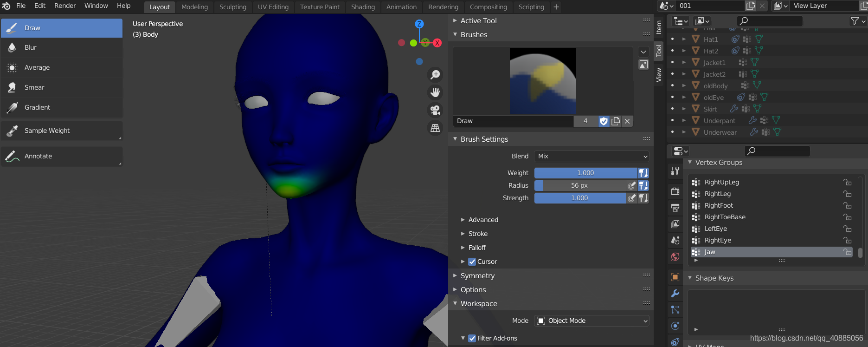Select the Sample Weight tool
The height and width of the screenshot is (347, 868).
[x=62, y=131]
